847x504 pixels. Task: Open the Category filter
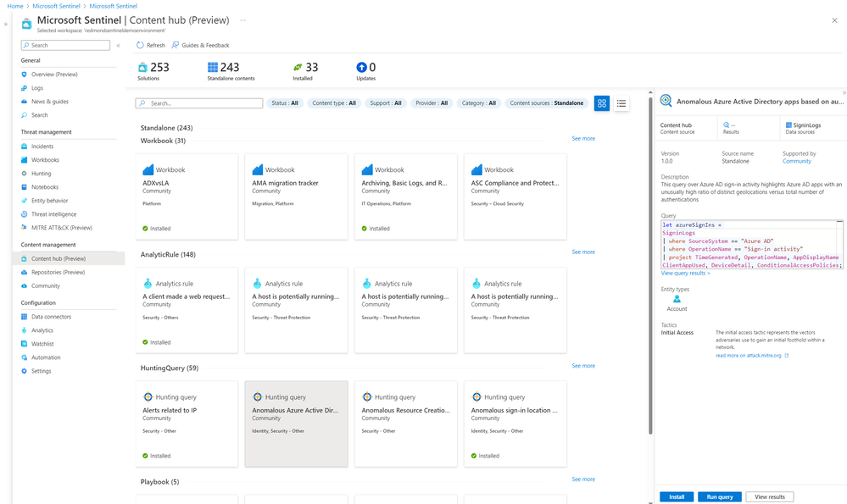pyautogui.click(x=478, y=103)
